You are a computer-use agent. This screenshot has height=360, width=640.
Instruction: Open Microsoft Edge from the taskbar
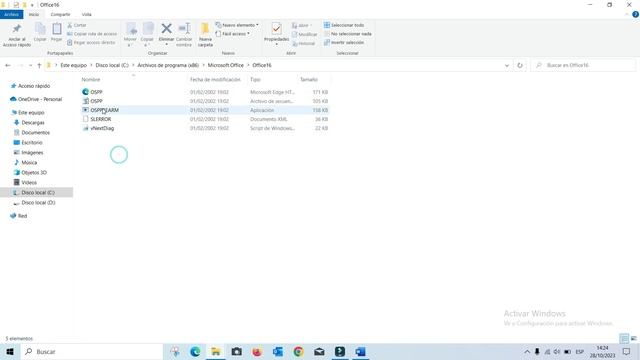point(195,351)
